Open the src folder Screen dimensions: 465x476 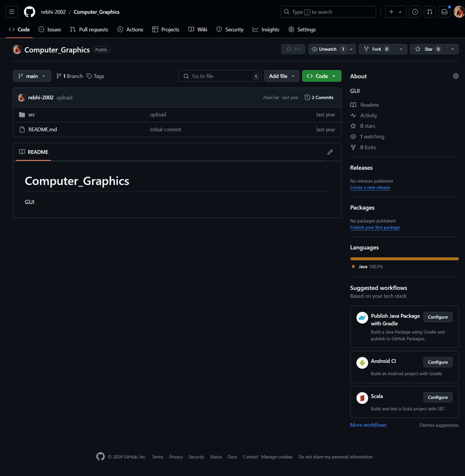[32, 114]
